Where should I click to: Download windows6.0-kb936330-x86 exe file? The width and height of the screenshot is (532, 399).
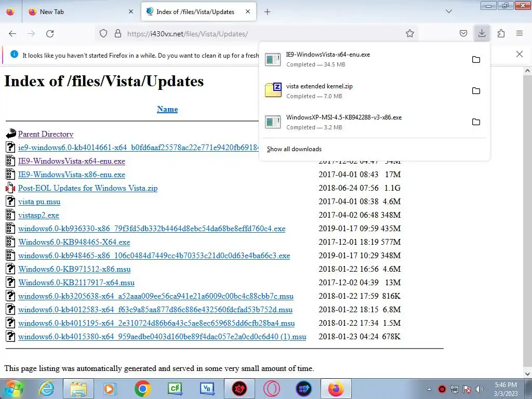point(152,229)
